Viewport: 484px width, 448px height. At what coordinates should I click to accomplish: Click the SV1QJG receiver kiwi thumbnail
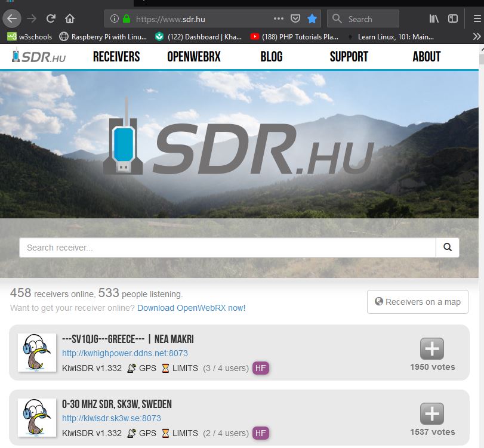37,353
